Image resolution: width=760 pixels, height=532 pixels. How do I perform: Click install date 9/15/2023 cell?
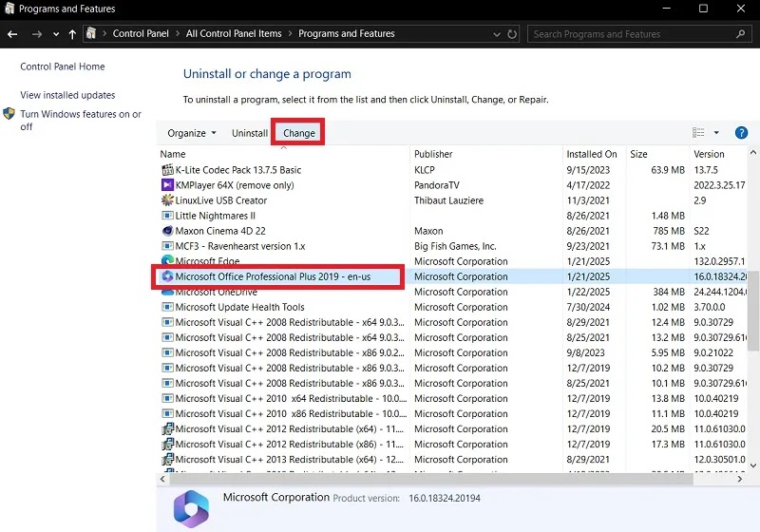tap(588, 170)
